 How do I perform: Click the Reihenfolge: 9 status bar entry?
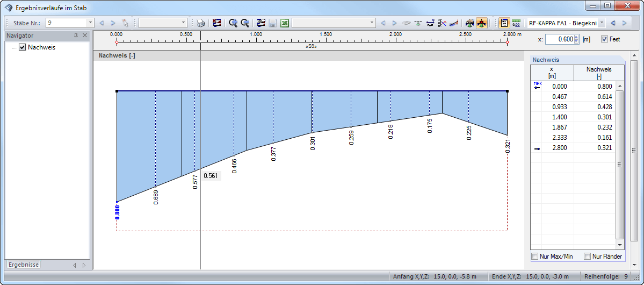click(x=605, y=276)
